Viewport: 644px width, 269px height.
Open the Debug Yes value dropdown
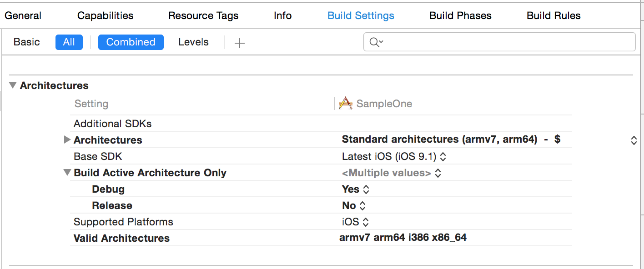click(356, 189)
